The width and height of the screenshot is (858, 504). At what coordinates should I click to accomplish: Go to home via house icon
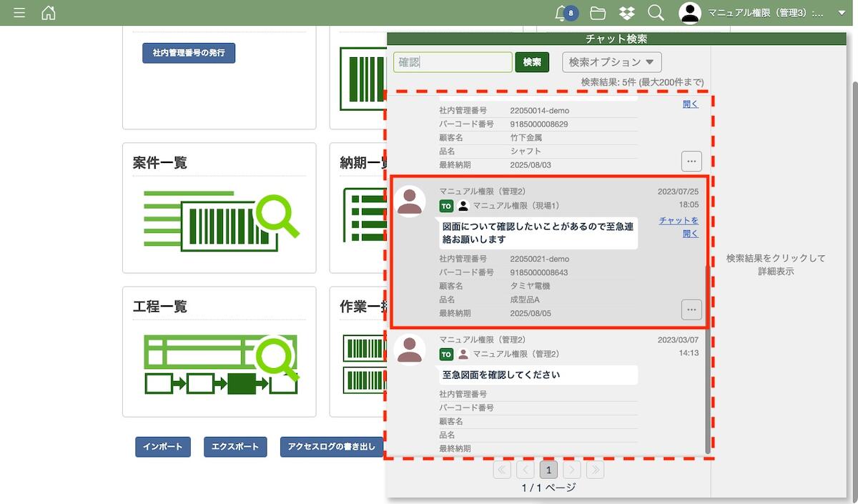pos(49,13)
